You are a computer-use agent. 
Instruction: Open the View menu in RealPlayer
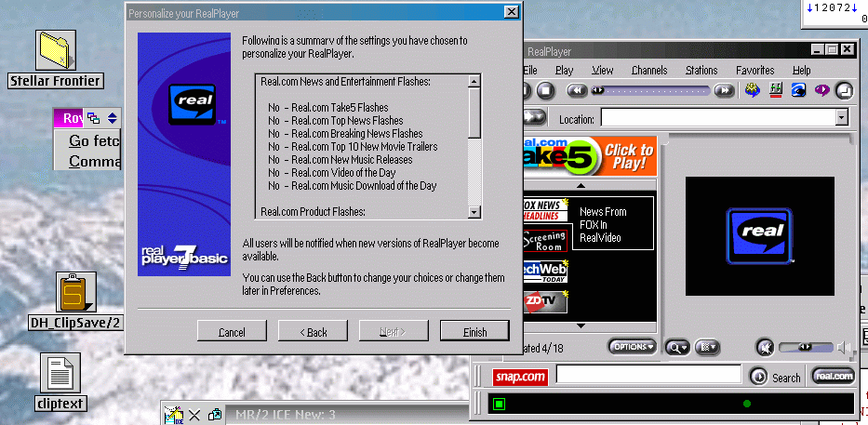(x=602, y=71)
